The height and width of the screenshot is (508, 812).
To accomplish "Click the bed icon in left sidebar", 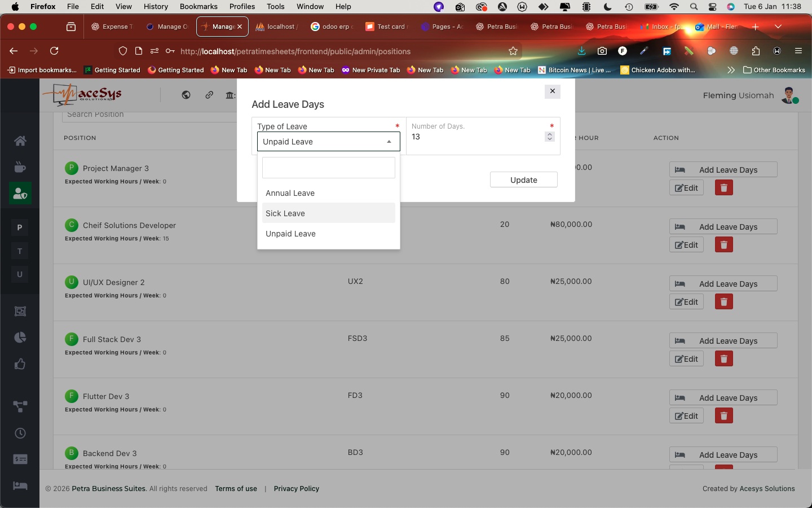I will point(20,485).
